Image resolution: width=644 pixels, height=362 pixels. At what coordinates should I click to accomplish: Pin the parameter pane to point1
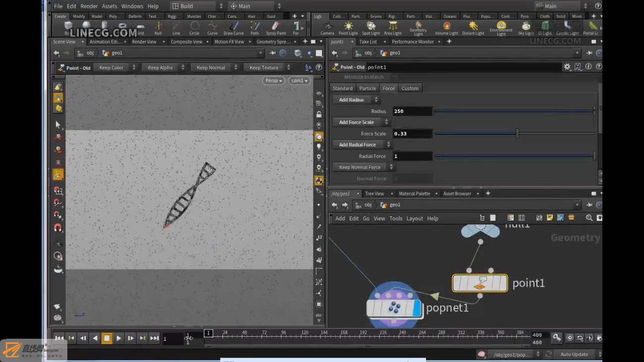tap(589, 53)
